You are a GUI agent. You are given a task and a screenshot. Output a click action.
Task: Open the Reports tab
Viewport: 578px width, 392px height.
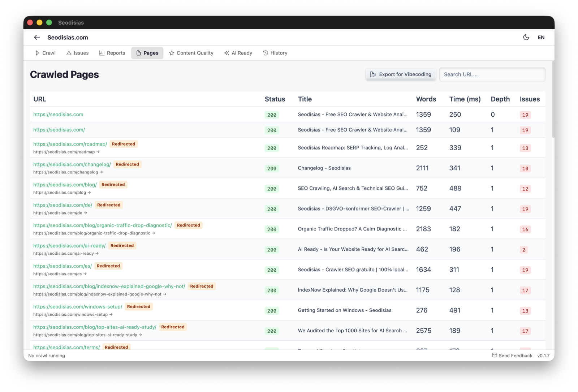point(112,53)
